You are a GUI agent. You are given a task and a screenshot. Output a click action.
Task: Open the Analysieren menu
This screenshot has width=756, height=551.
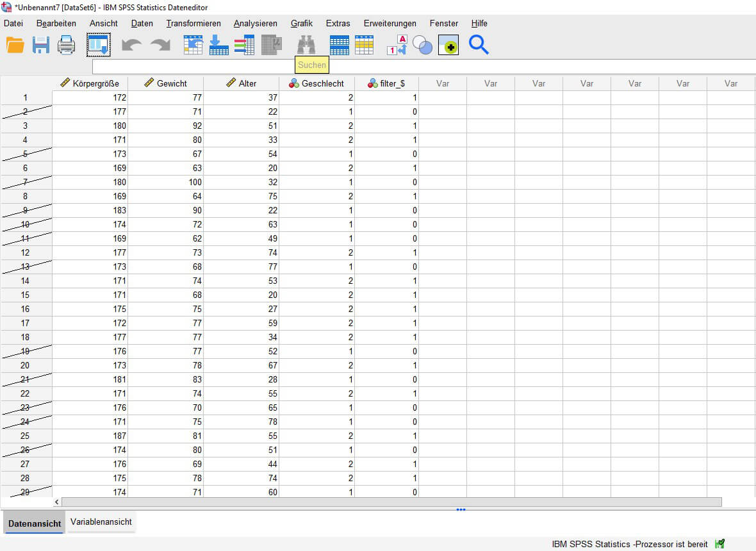coord(255,23)
